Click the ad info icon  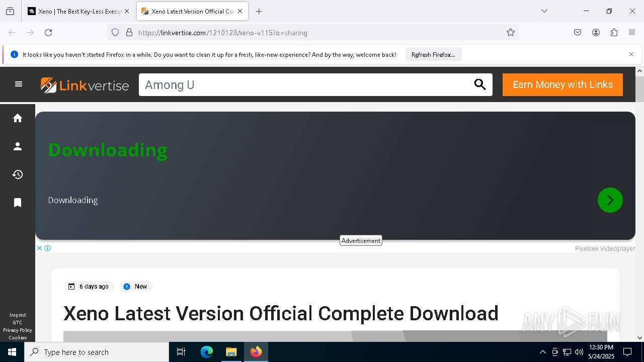coord(47,248)
